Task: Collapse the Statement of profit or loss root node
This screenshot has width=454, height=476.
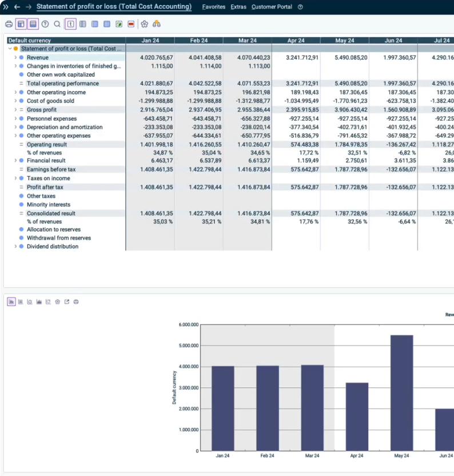Action: click(10, 49)
